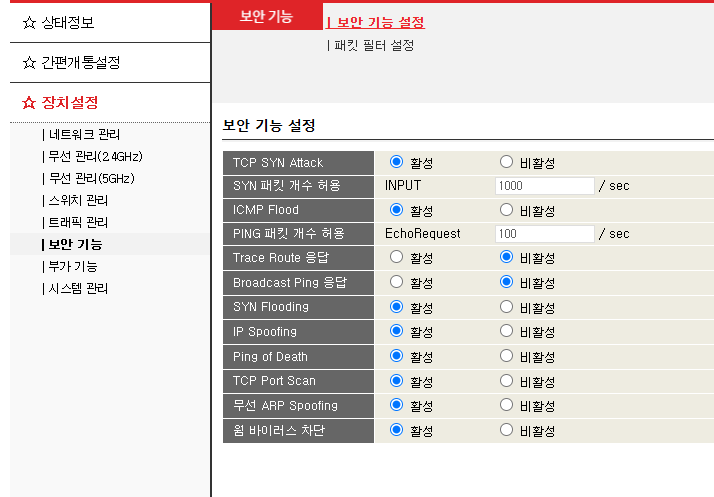Go to 스위치 관리 in the sidebar
The image size is (714, 497).
click(x=78, y=200)
